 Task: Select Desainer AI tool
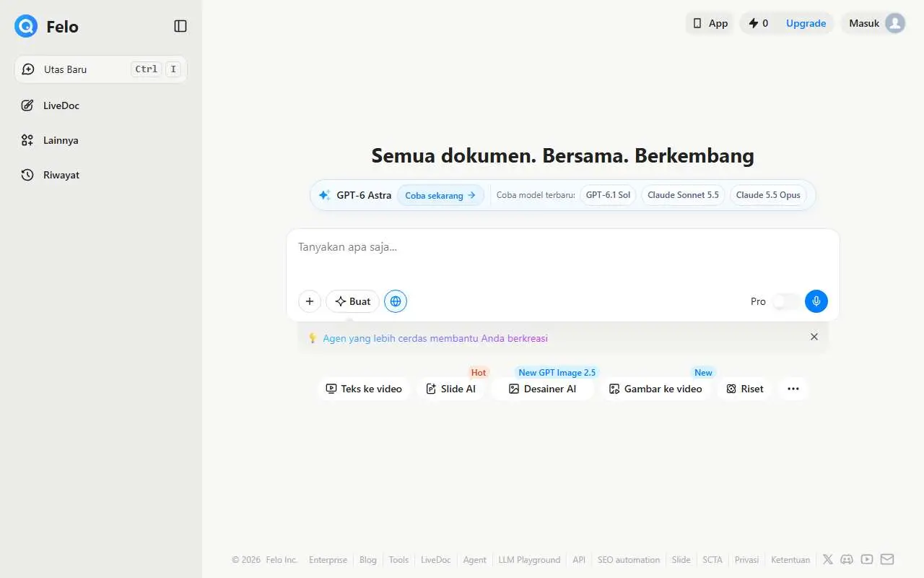[x=543, y=389]
